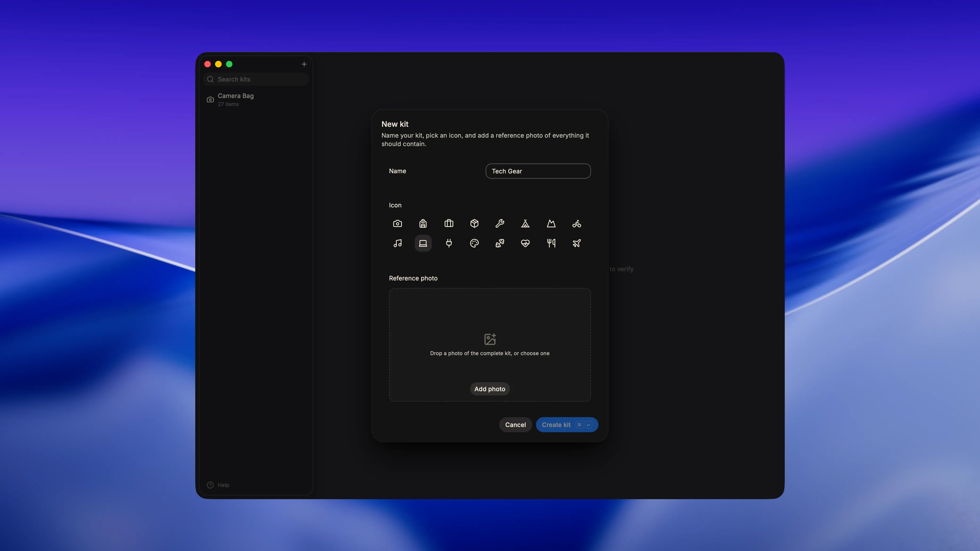
Task: Minimize the window with yellow button
Action: pyautogui.click(x=218, y=64)
